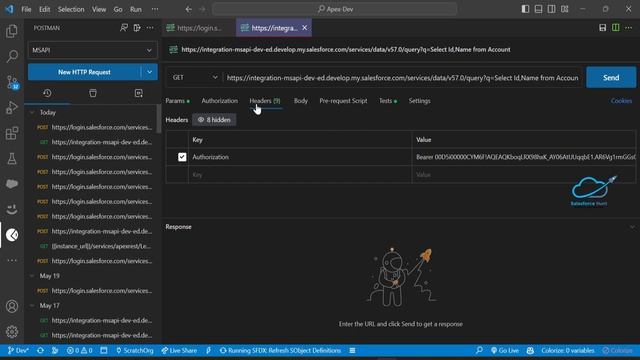The width and height of the screenshot is (640, 360).
Task: Open the Selection menu
Action: click(x=71, y=9)
